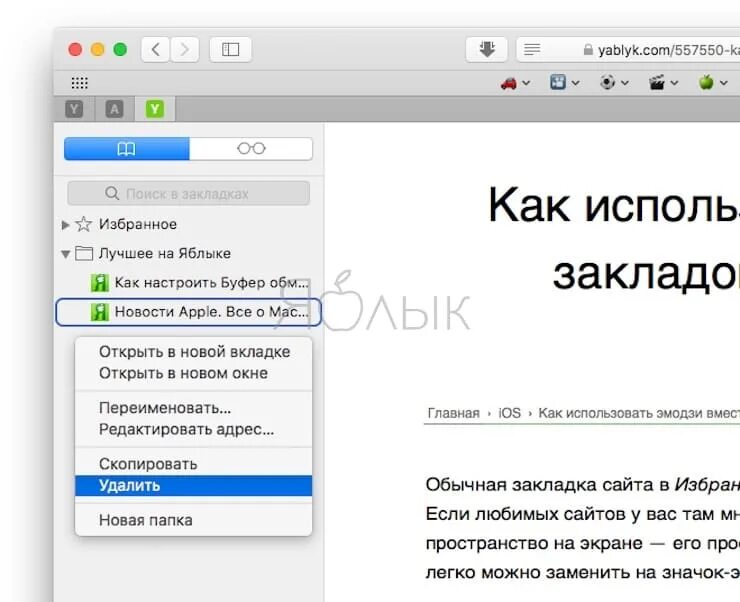740x602 pixels.
Task: Follow the Главная breadcrumb link
Action: [x=453, y=413]
